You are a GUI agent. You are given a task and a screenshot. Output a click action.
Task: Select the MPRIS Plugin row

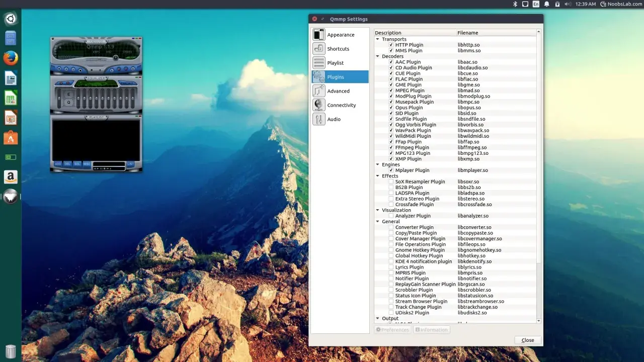coord(455,273)
